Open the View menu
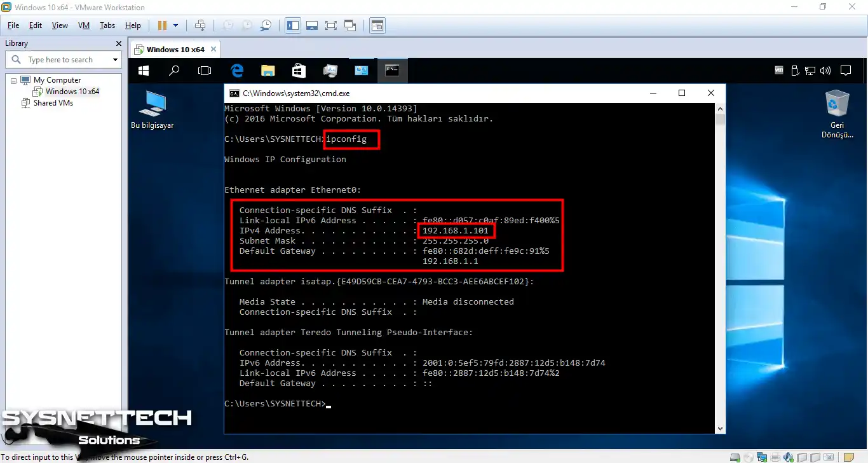 60,25
